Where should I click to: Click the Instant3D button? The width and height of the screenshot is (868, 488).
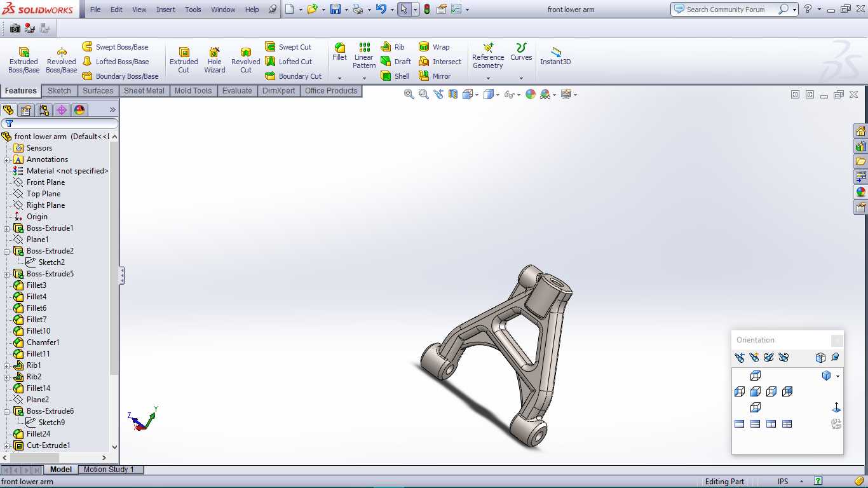pos(555,56)
